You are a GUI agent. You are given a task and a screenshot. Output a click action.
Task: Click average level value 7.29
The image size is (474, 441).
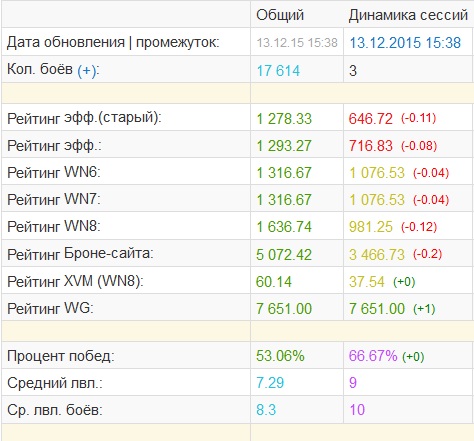click(x=270, y=383)
